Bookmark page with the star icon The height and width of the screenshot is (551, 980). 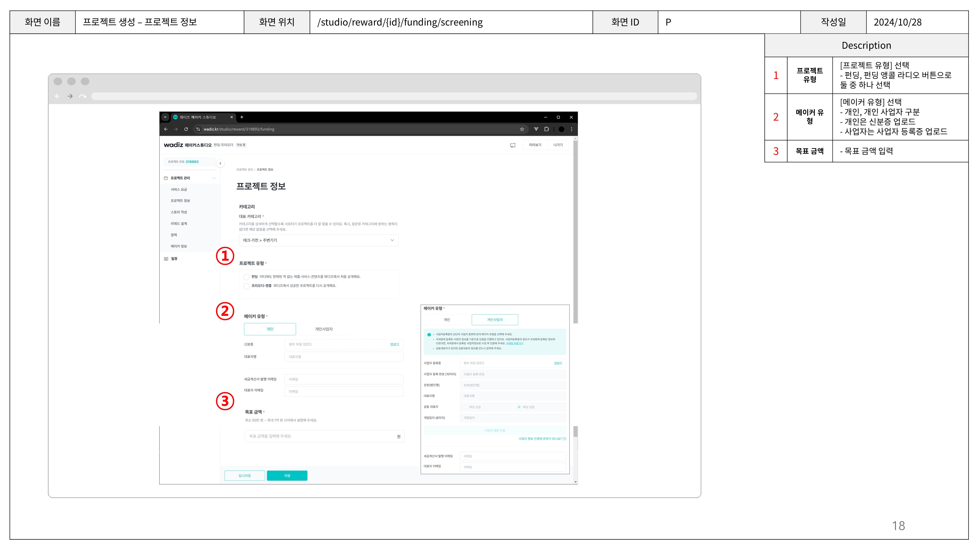522,129
